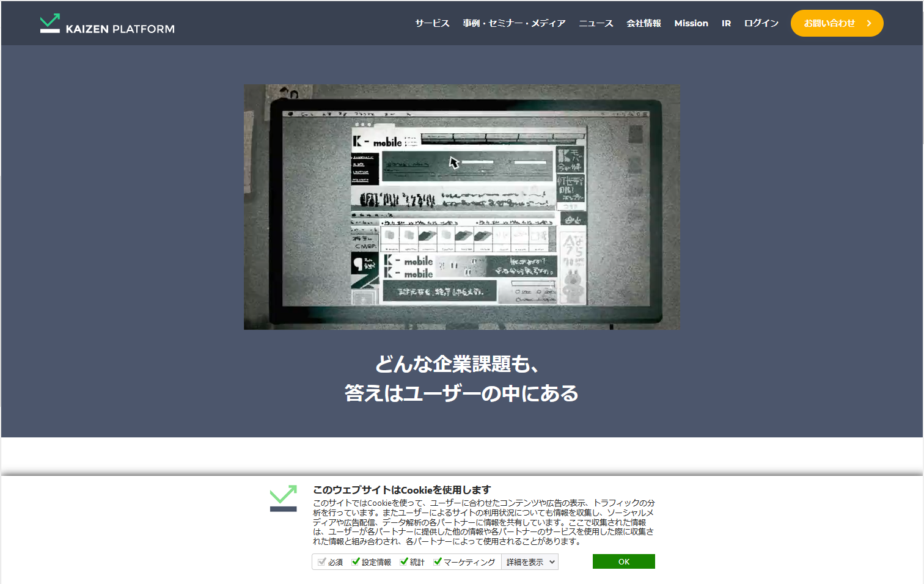Click the Kaizen Platform logo
This screenshot has height=584, width=924.
(107, 23)
